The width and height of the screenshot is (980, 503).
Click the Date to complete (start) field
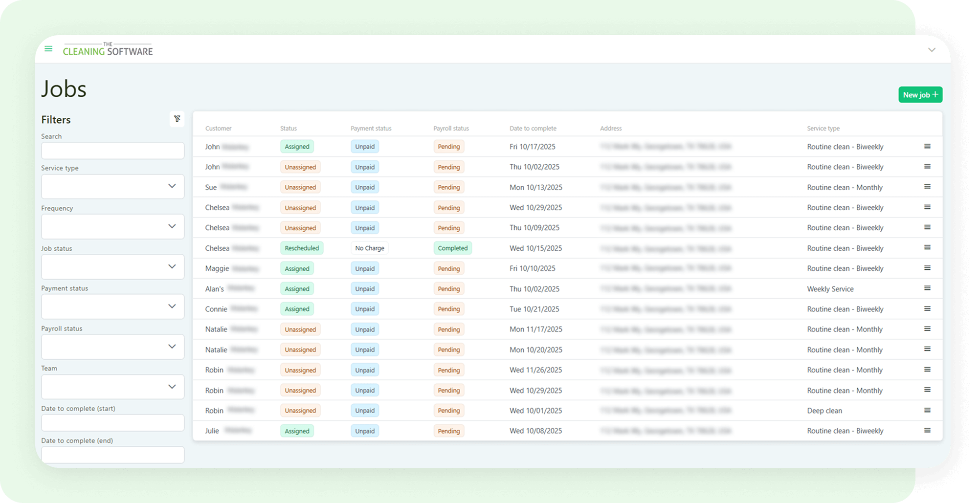[112, 423]
